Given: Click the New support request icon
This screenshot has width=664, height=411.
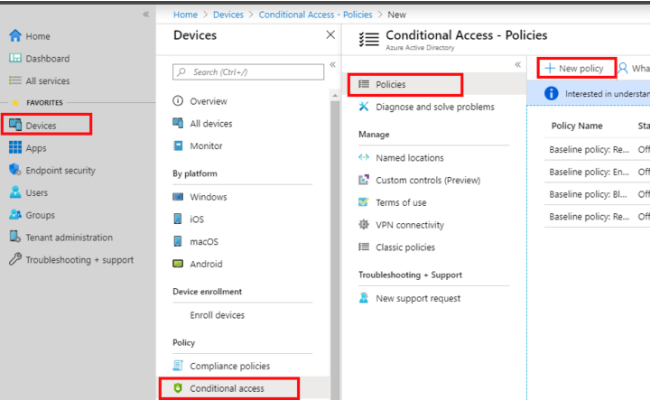Looking at the screenshot, I should point(364,298).
